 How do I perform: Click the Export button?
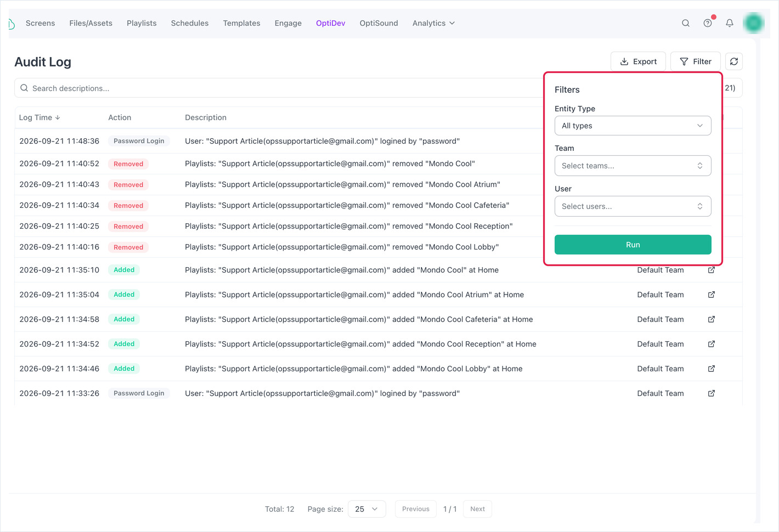[x=638, y=61]
